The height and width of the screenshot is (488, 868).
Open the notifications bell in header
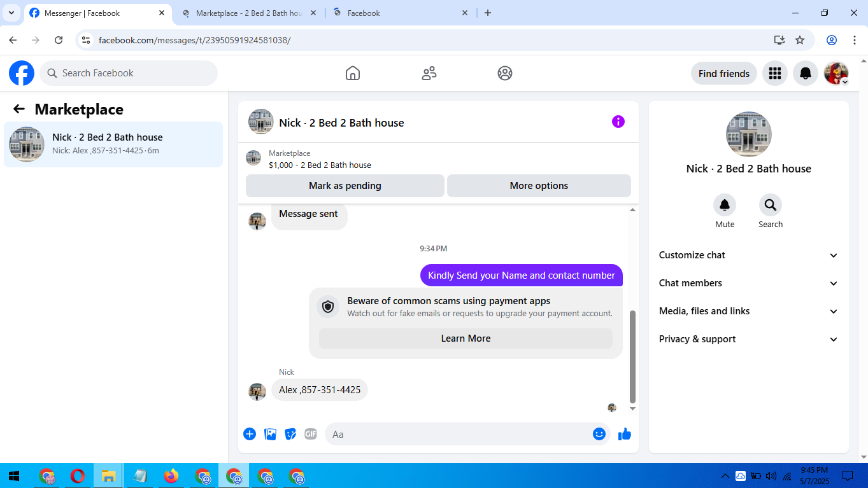(806, 73)
